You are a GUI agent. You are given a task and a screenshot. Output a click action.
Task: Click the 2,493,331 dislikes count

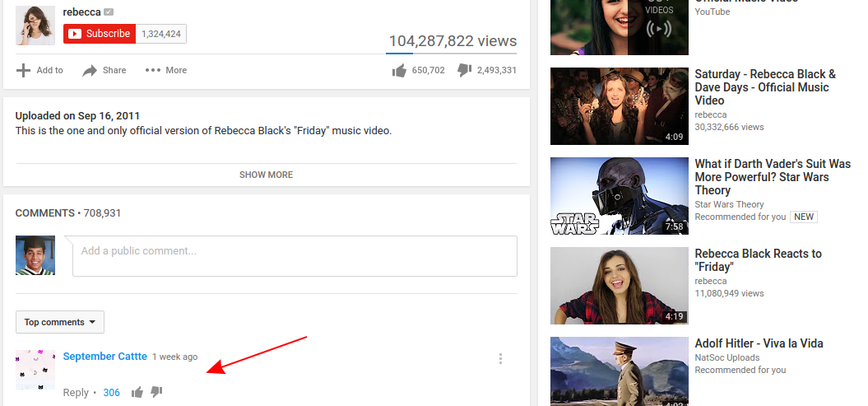tap(497, 70)
